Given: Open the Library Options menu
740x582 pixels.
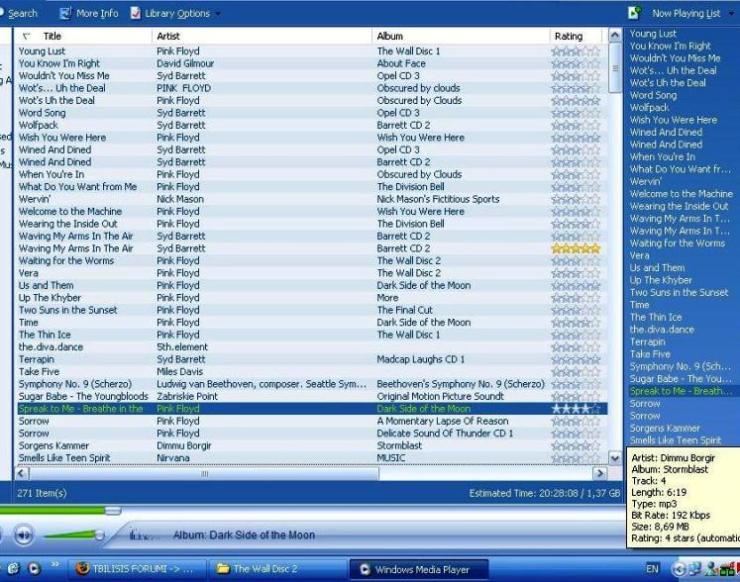Looking at the screenshot, I should (x=176, y=13).
